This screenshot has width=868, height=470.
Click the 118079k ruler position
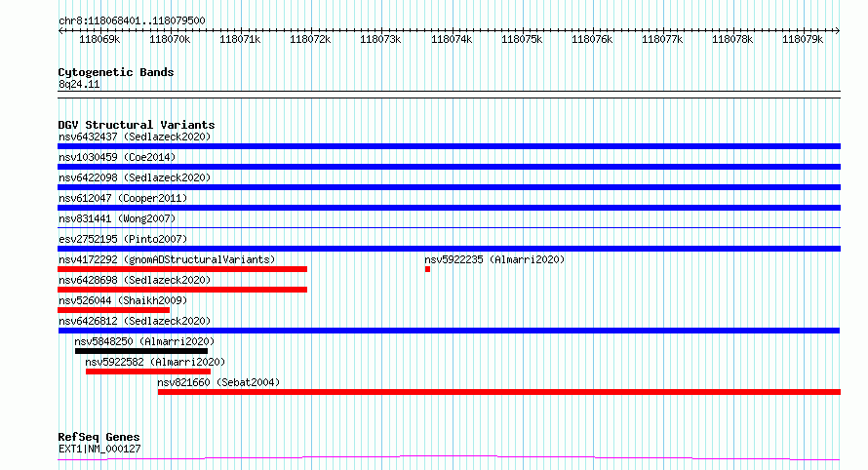[804, 39]
